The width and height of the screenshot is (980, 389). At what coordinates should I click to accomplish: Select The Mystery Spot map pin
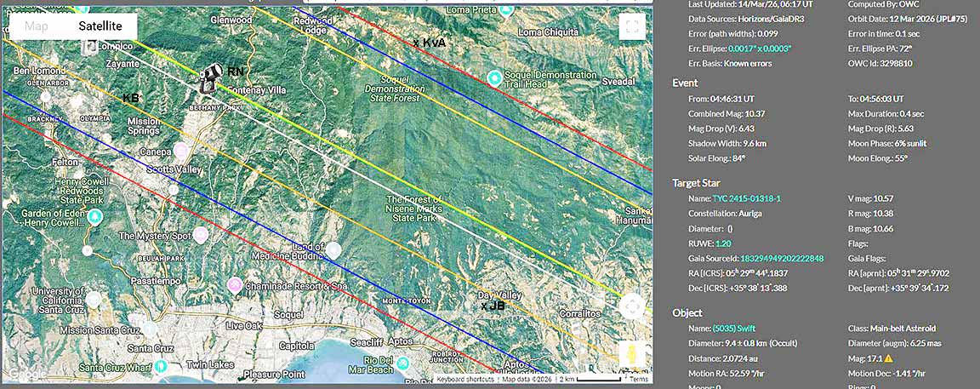pos(201,234)
